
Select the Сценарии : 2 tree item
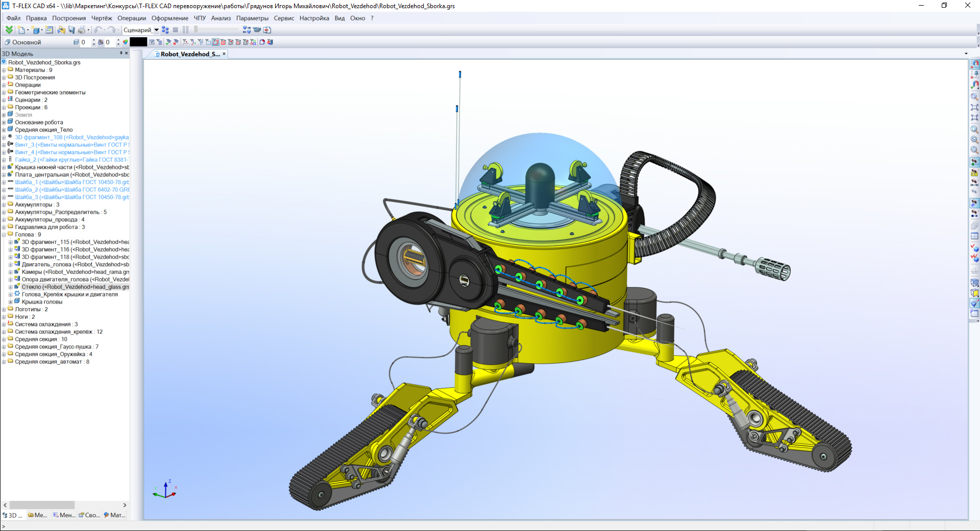pyautogui.click(x=31, y=100)
